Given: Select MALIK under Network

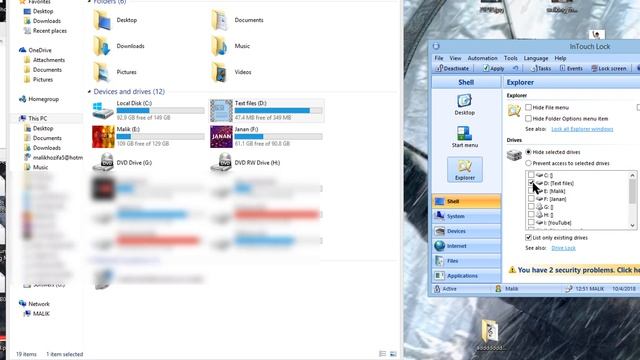Looking at the screenshot, I should tap(36, 314).
